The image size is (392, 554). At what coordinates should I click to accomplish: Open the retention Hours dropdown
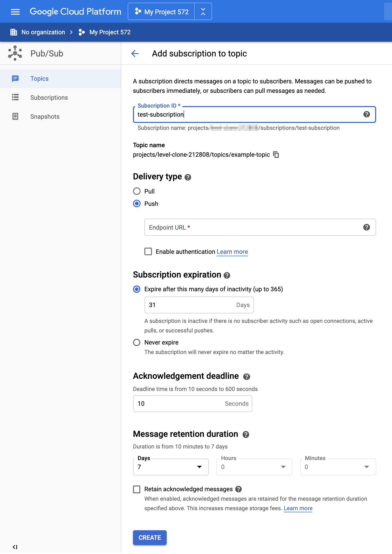pos(254,467)
